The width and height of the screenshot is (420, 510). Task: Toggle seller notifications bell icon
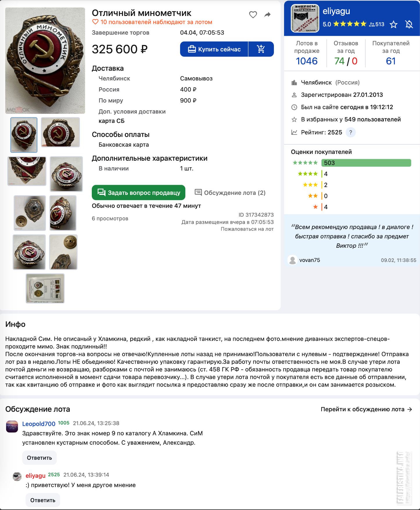click(x=409, y=24)
